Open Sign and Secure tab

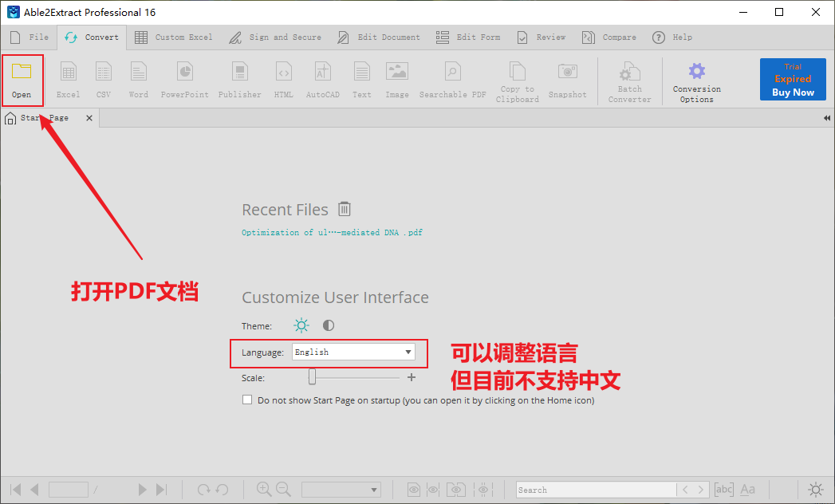(x=275, y=37)
